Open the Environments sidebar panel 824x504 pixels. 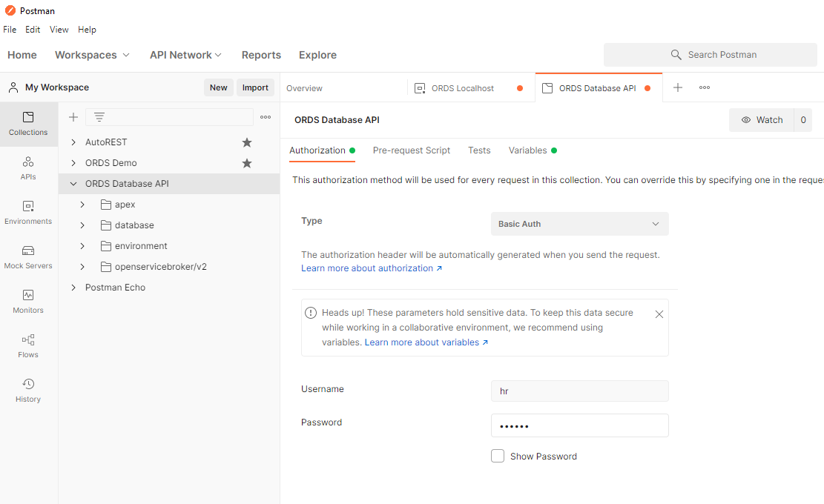[x=28, y=213]
